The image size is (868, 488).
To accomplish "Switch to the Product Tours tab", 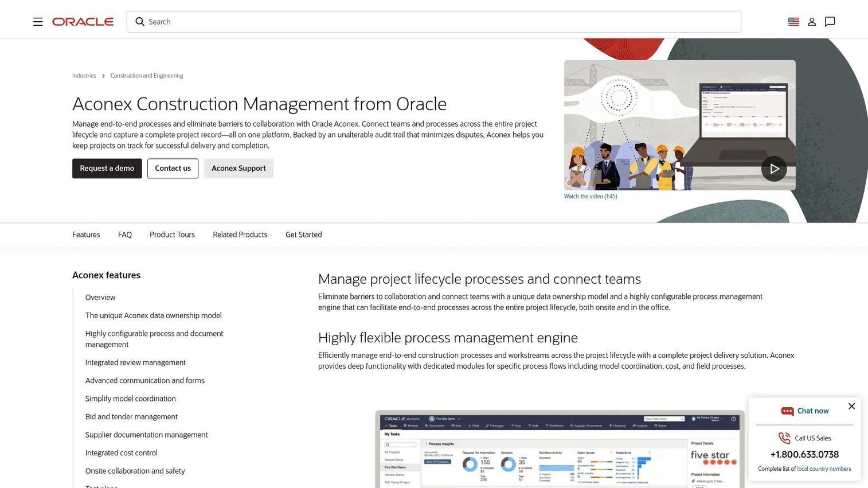I will pos(172,235).
